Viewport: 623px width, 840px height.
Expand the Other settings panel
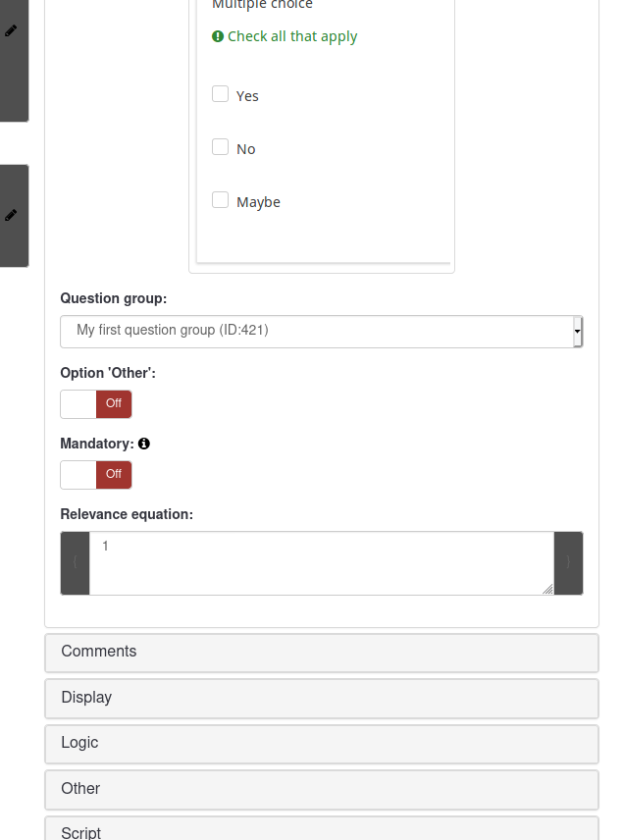pyautogui.click(x=322, y=789)
